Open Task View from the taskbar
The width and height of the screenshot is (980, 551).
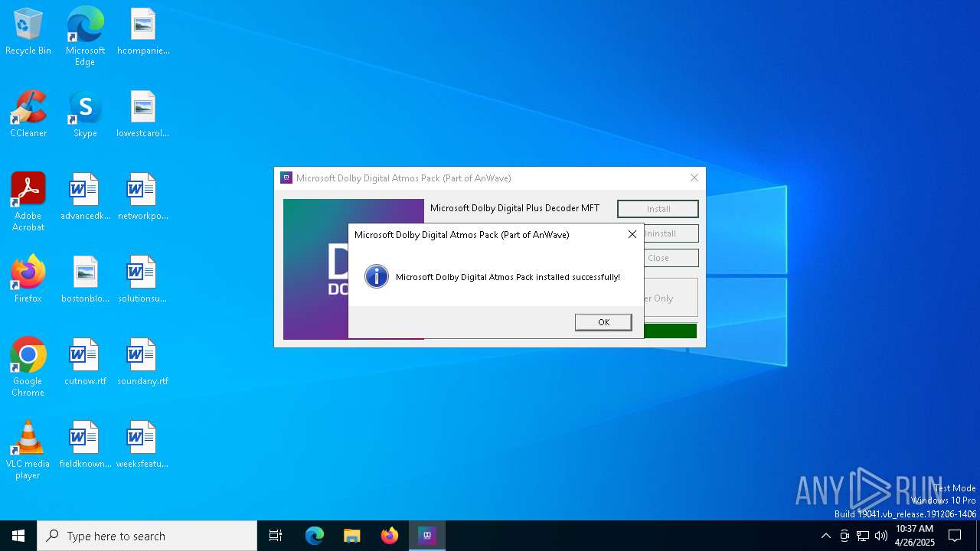[x=276, y=536]
